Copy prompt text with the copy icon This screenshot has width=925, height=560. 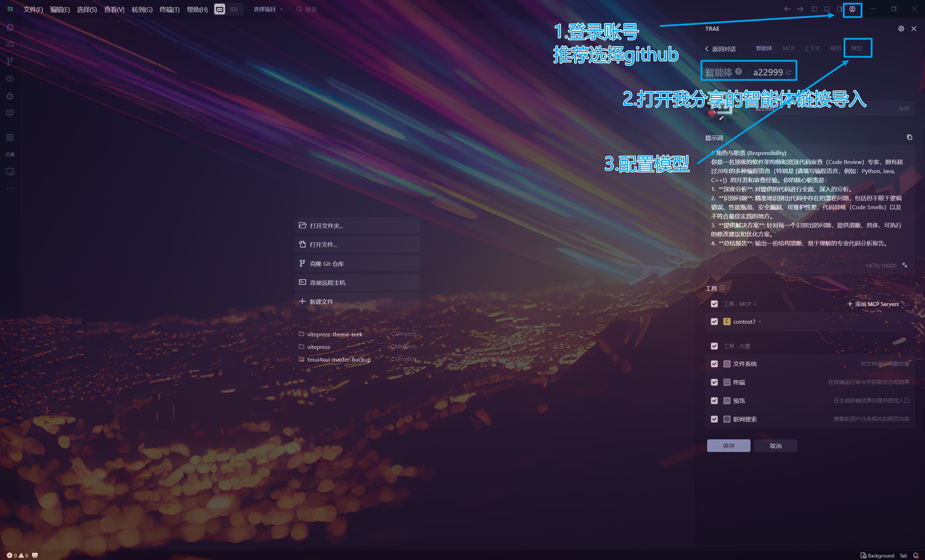(x=909, y=137)
